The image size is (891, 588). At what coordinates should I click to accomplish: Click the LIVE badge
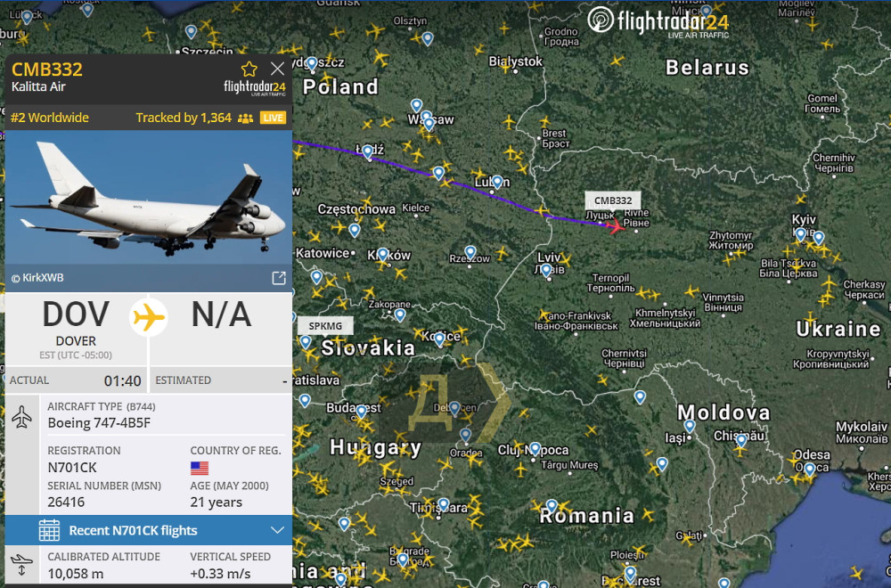[273, 118]
